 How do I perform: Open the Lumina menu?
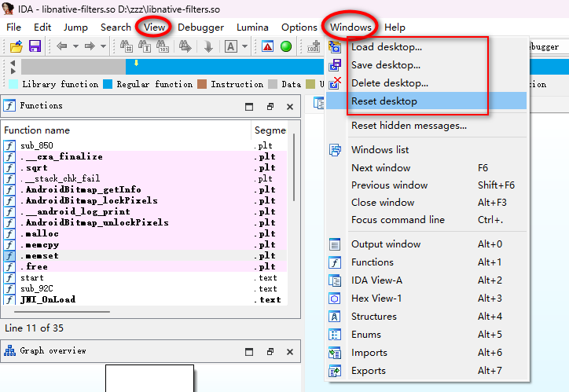click(252, 27)
